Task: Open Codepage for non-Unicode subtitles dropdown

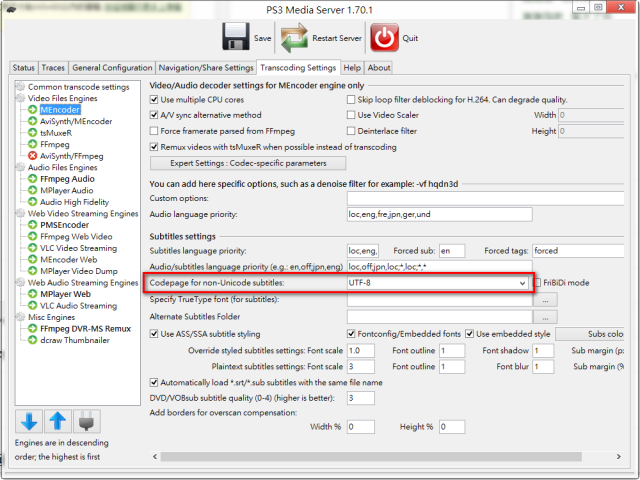Action: (438, 282)
